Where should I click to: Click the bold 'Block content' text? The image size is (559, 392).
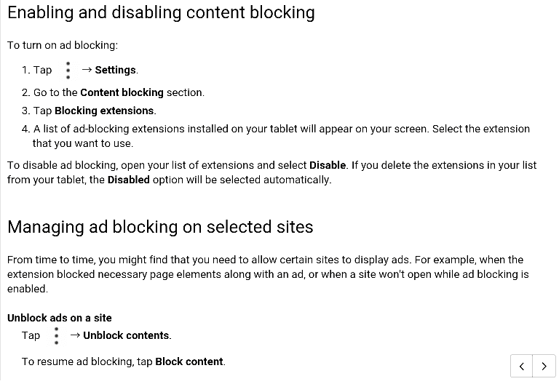(x=189, y=361)
